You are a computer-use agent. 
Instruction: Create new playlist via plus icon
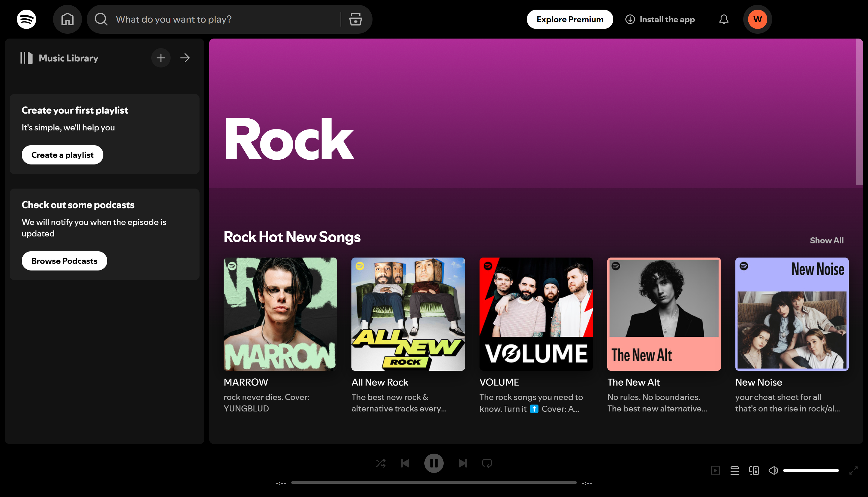[x=160, y=58]
